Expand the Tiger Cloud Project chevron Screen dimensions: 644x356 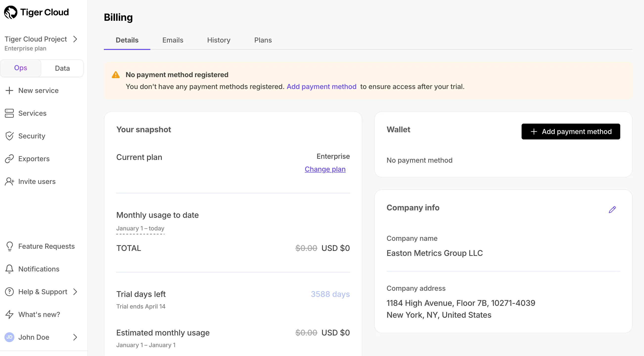click(75, 39)
